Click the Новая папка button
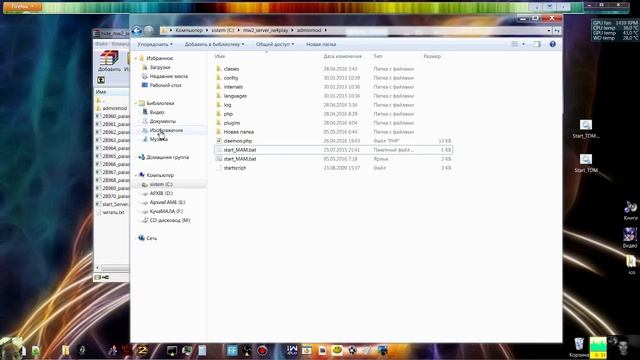This screenshot has height=360, width=640. tap(321, 44)
